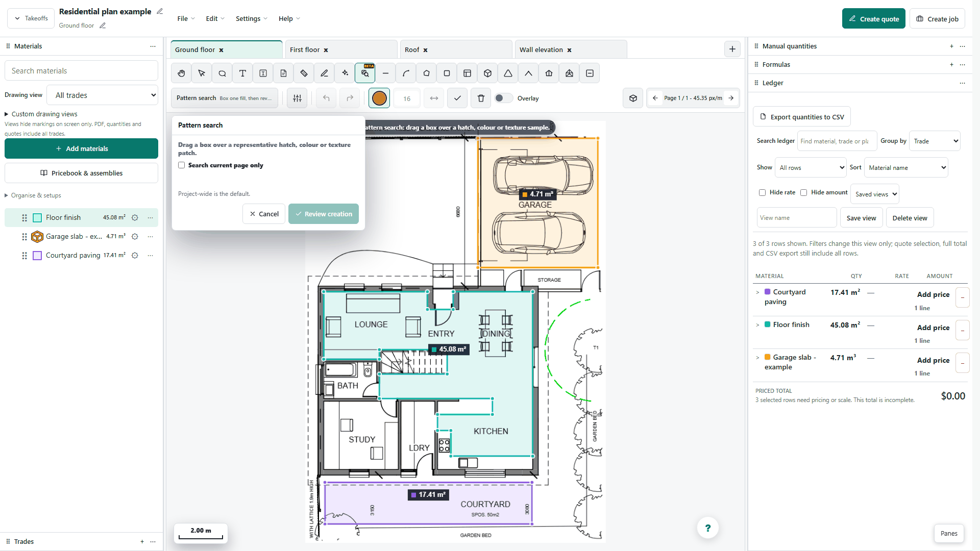
Task: Open the Sort Material name dropdown
Action: click(x=906, y=168)
